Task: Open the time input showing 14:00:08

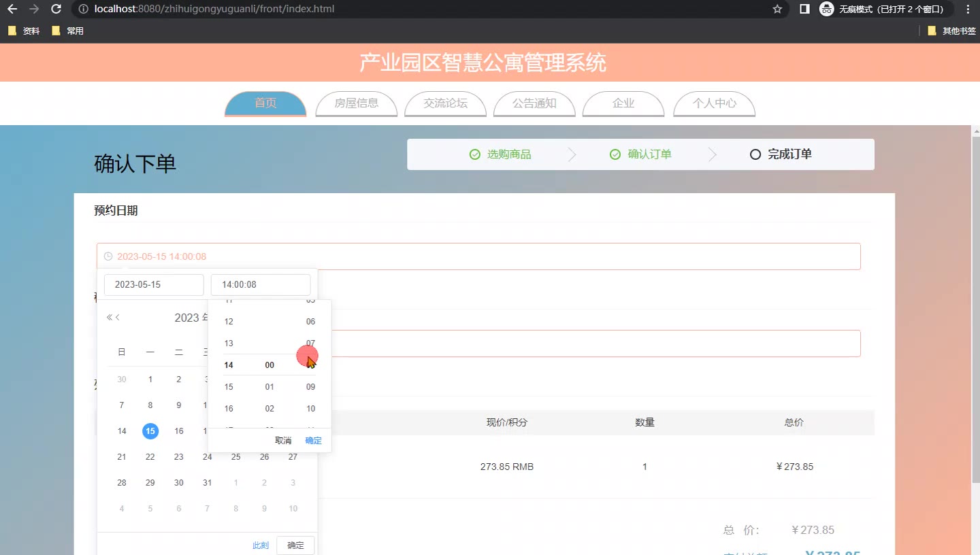Action: point(260,284)
